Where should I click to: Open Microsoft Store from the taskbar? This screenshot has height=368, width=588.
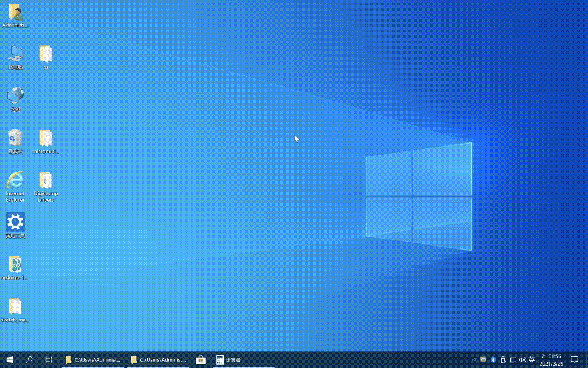click(201, 360)
